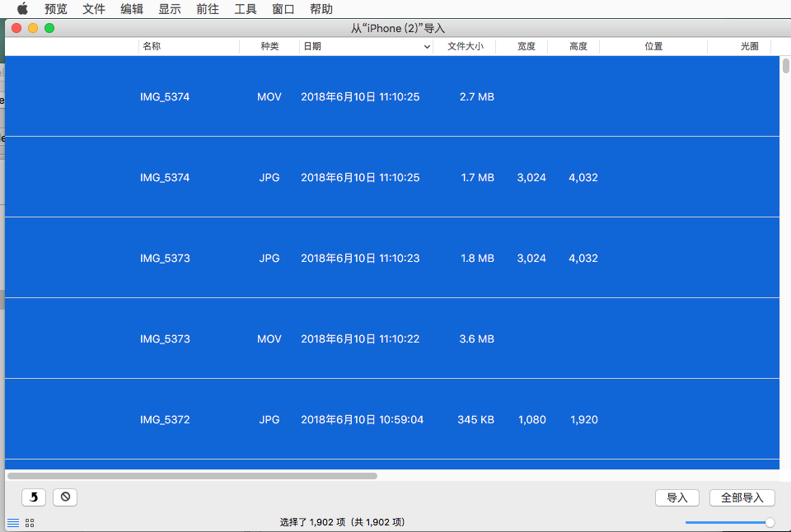This screenshot has height=532, width=791.
Task: Click date 2018年6月10日 11:10:22
Action: (x=360, y=338)
